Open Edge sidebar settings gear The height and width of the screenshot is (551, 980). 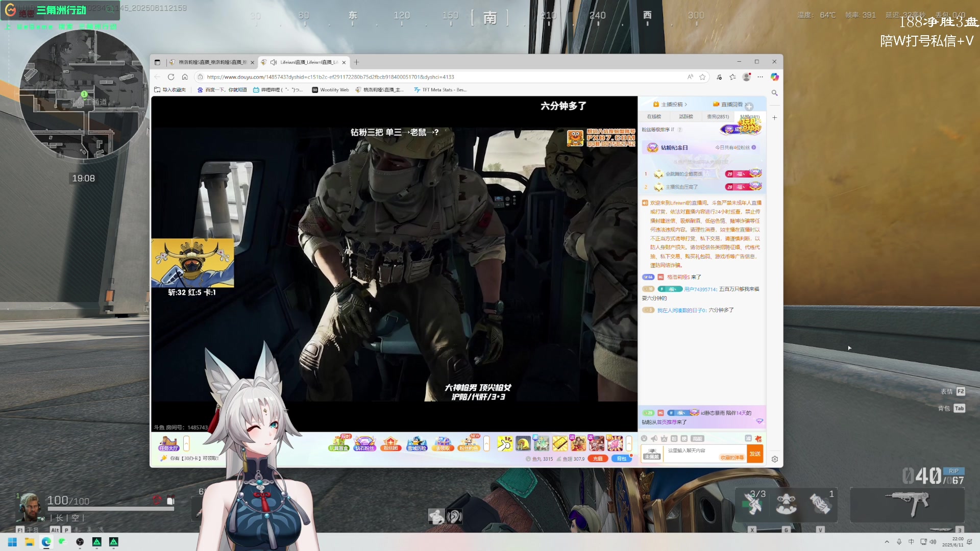point(774,459)
